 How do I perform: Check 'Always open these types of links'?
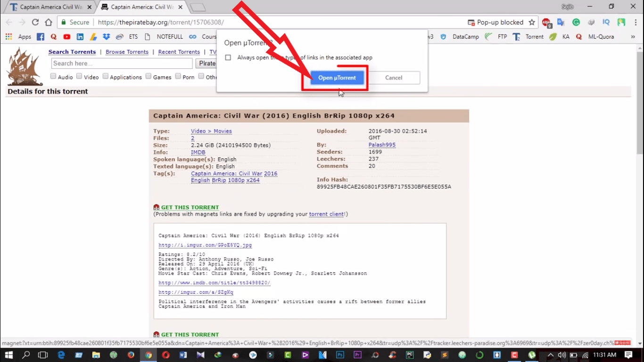pos(228,58)
